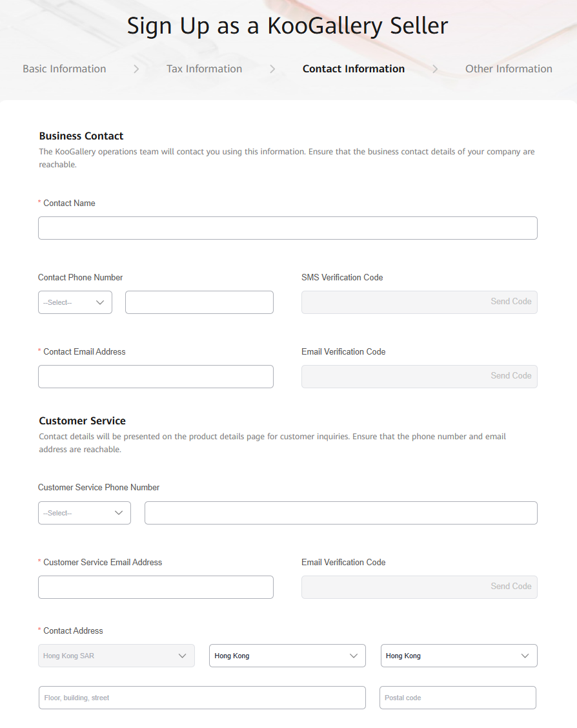
Task: Click the SMS Verification Code label
Action: [342, 277]
